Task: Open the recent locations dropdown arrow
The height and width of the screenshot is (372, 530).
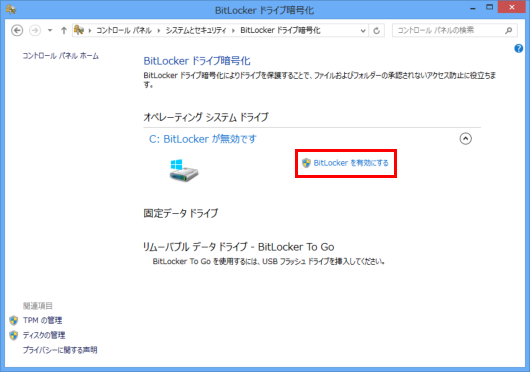Action: pyautogui.click(x=50, y=30)
